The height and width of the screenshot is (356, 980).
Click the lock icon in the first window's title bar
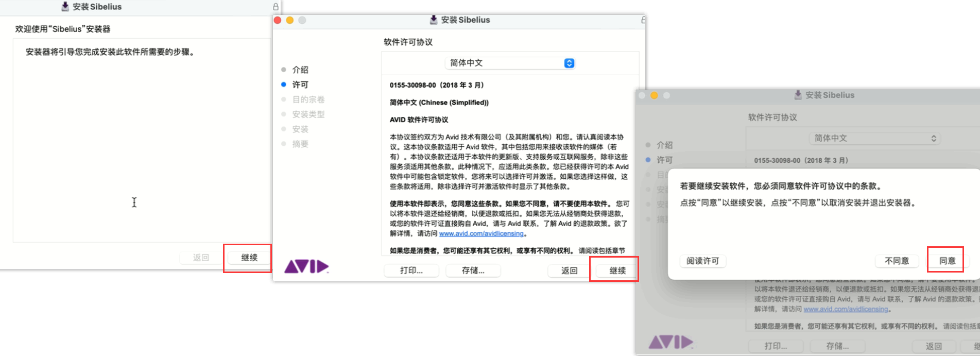pyautogui.click(x=276, y=7)
